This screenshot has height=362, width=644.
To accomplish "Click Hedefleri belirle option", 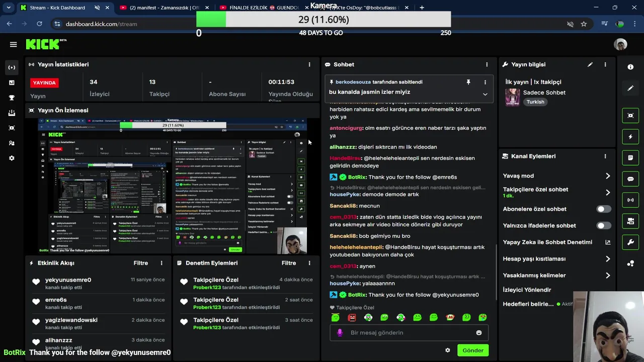I will pyautogui.click(x=528, y=304).
